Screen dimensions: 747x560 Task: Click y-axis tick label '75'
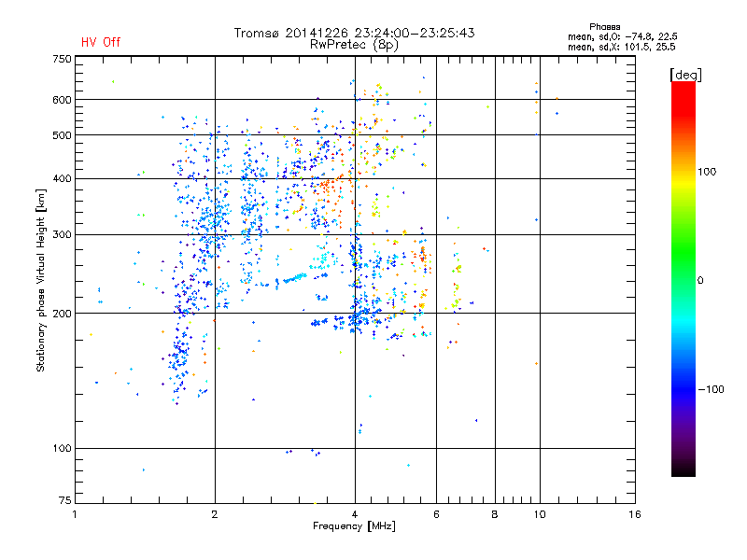[65, 500]
